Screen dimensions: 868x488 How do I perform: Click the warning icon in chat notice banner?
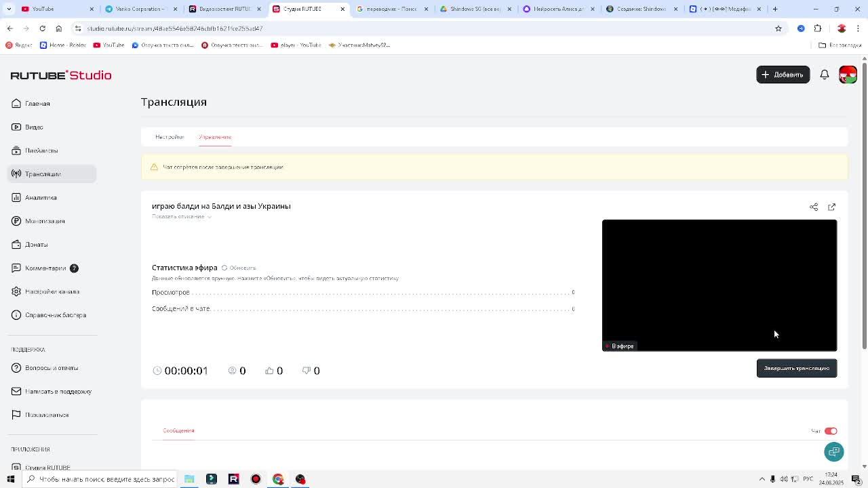(x=154, y=167)
